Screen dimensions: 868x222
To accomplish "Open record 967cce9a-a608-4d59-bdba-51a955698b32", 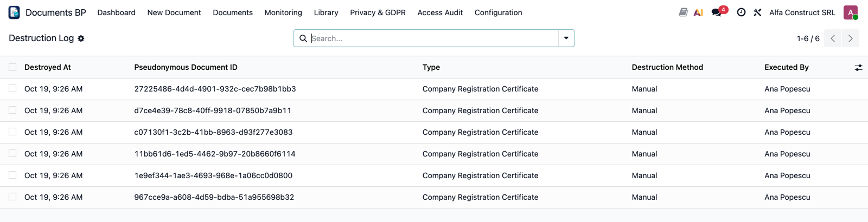I will [214, 197].
